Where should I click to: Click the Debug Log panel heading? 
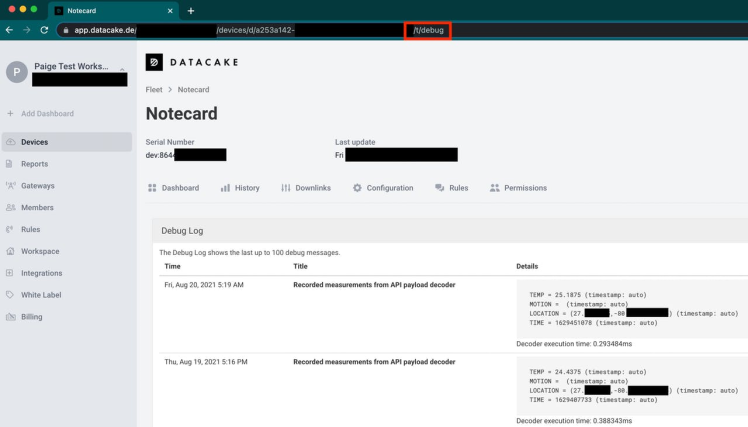[x=182, y=231]
